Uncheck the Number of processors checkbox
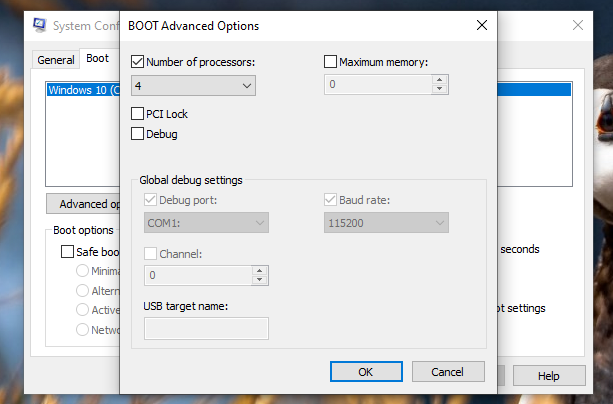613x404 pixels. pyautogui.click(x=138, y=62)
